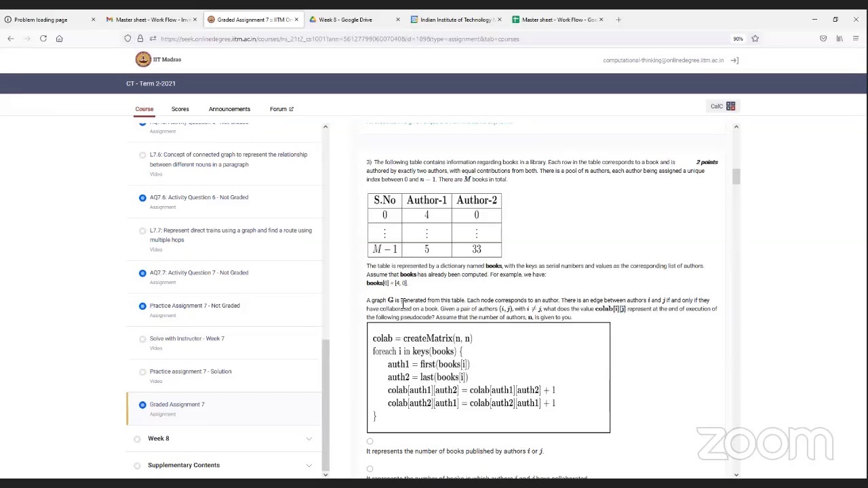Viewport: 868px width, 488px height.
Task: Click status circle beside L7.7 video
Action: coord(142,231)
